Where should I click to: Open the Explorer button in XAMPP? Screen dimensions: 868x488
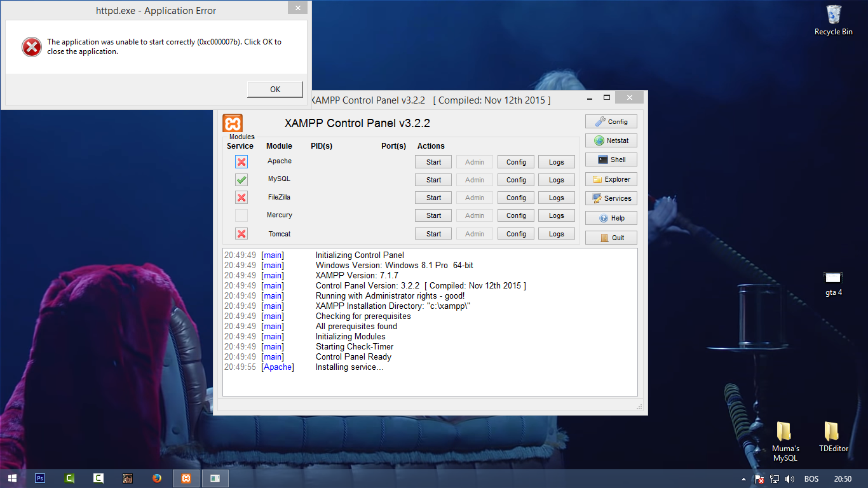pyautogui.click(x=611, y=179)
